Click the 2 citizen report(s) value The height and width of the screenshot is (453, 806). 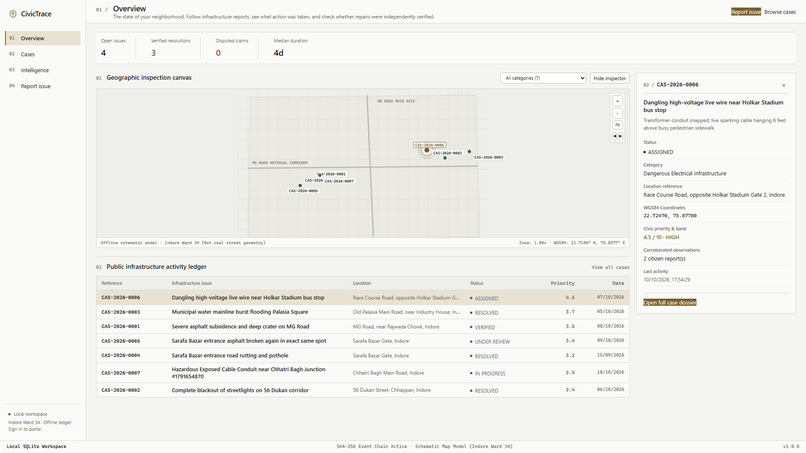point(664,259)
